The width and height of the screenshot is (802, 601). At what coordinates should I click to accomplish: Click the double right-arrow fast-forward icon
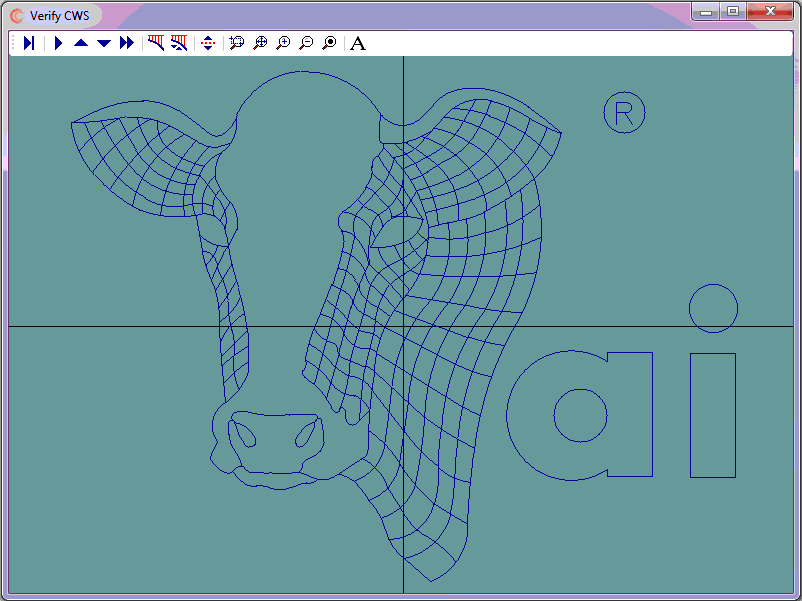pos(127,43)
